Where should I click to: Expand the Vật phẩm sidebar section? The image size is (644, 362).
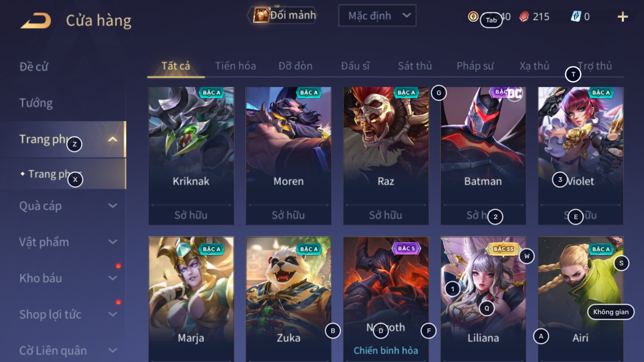pos(113,242)
